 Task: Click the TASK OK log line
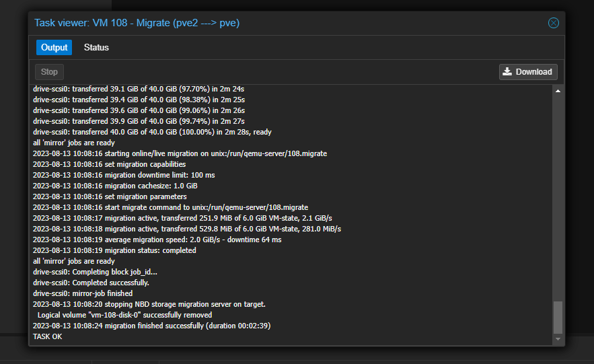(48, 336)
